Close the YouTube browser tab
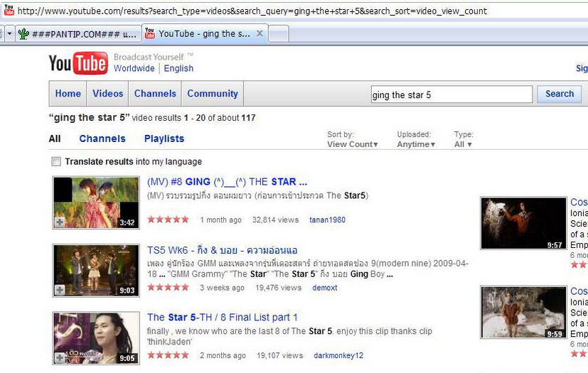Viewport: 588px width, 373px height. 260,33
